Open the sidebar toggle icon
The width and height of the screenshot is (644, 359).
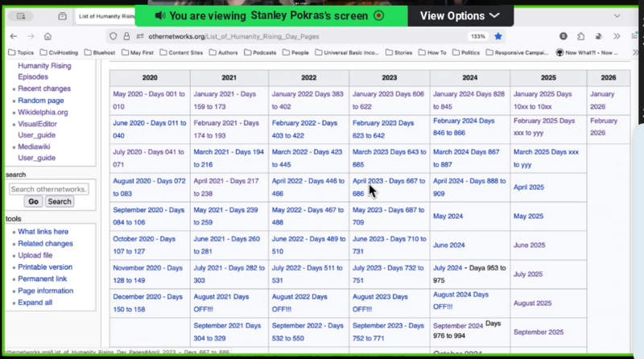pos(21,16)
